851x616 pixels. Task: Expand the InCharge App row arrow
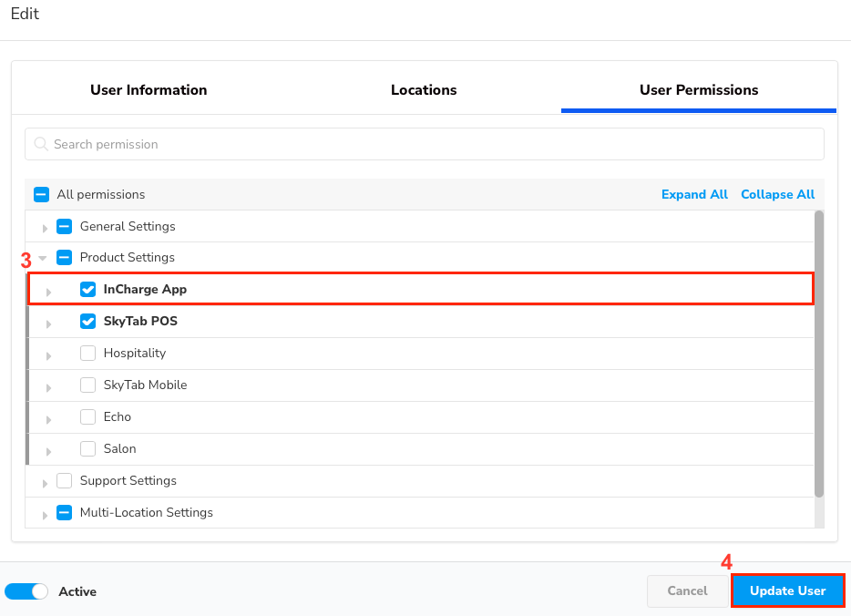pos(49,292)
